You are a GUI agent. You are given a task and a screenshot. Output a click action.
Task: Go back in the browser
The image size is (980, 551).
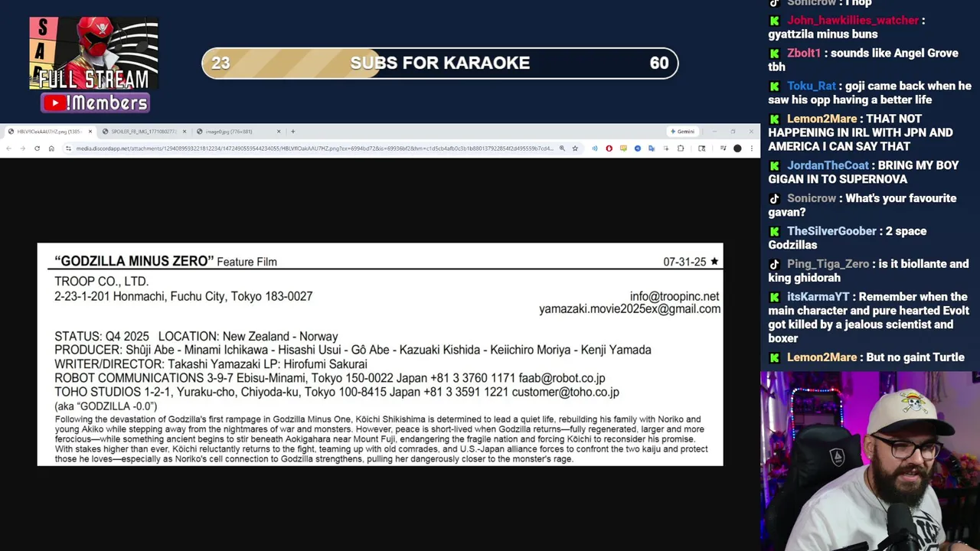click(9, 148)
